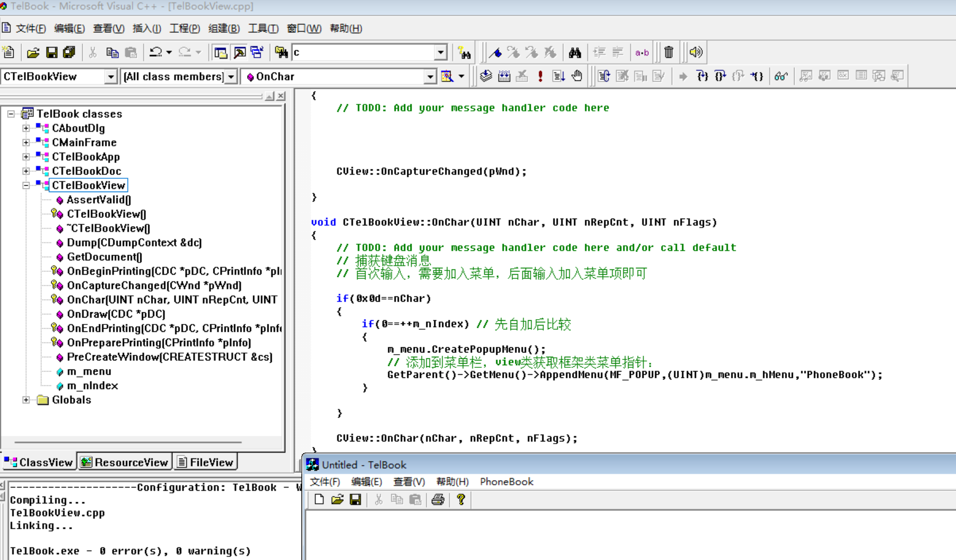The image size is (956, 560).
Task: Click the Compile file icon
Action: coord(486,76)
